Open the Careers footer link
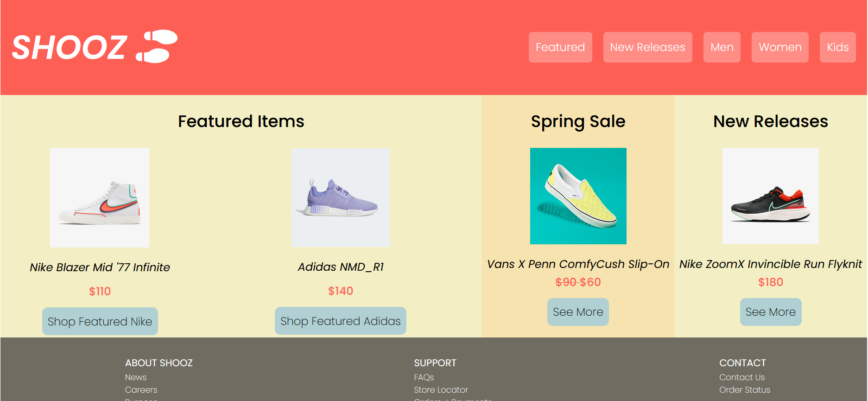868x401 pixels. pyautogui.click(x=141, y=390)
